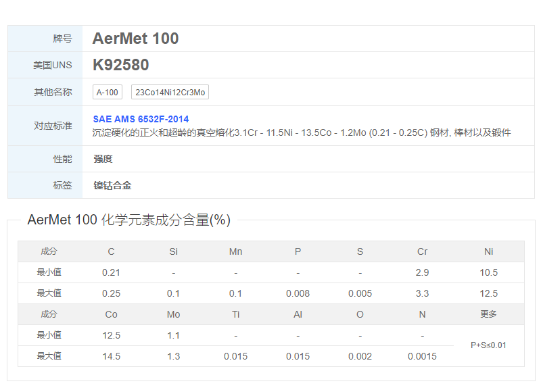Click the Ti column header
The height and width of the screenshot is (392, 541).
click(235, 314)
